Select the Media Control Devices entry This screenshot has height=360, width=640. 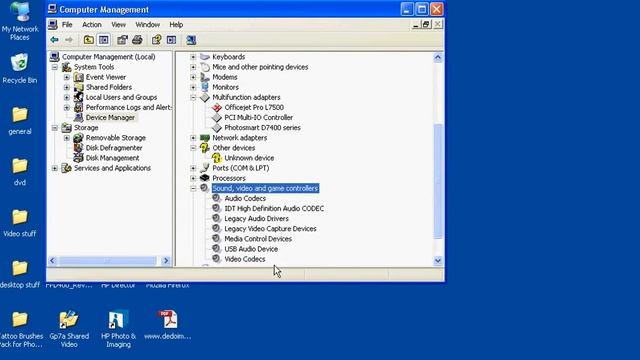pyautogui.click(x=258, y=239)
